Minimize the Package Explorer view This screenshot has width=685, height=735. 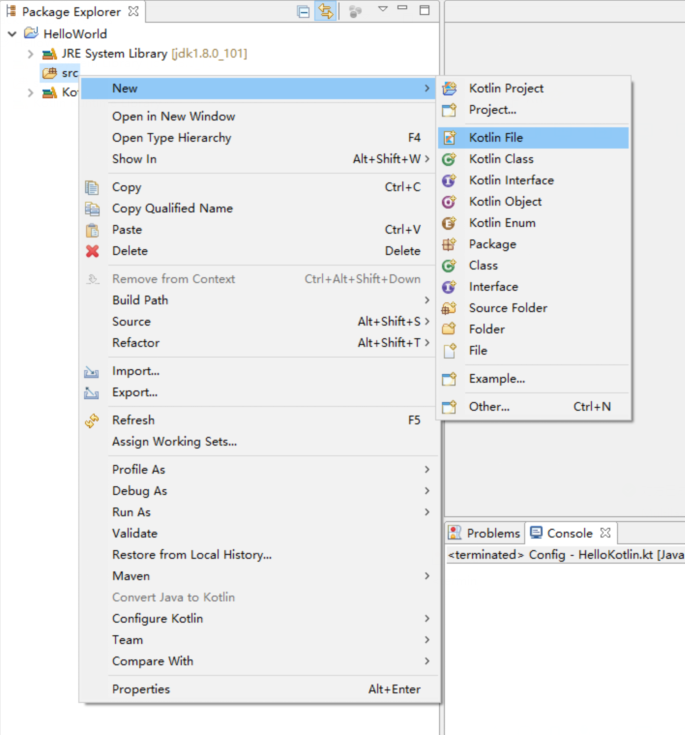tap(402, 8)
